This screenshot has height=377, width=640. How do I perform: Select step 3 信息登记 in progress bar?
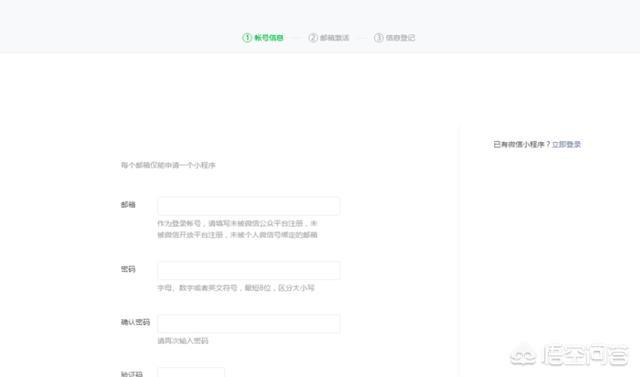point(394,38)
